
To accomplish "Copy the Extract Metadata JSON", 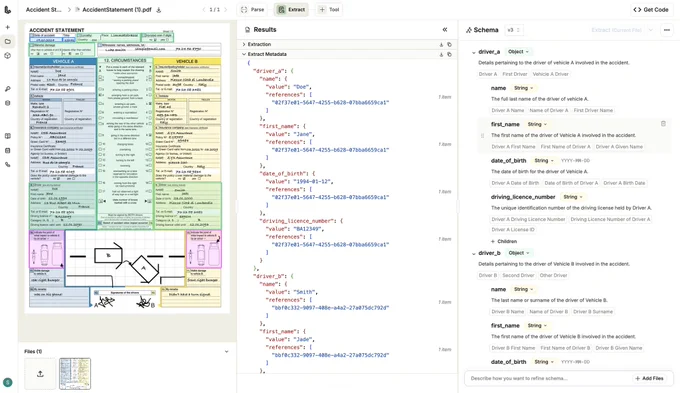I will point(449,54).
